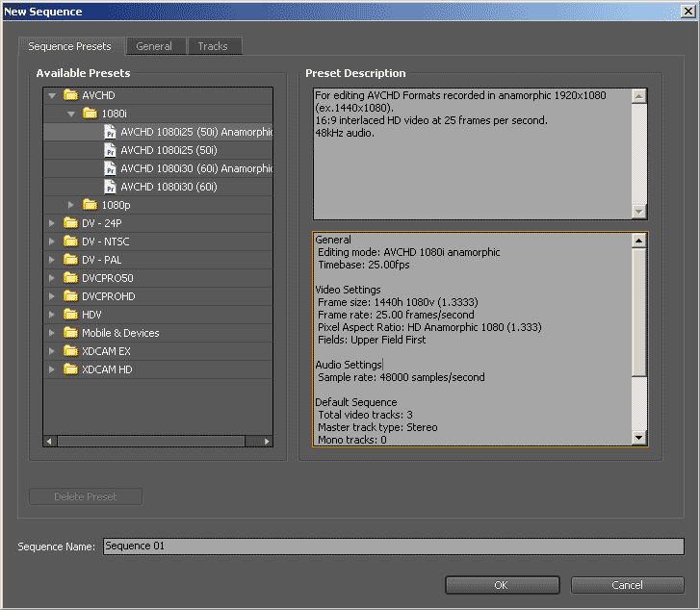Viewport: 700px width, 610px height.
Task: Click the DVCPRO50 folder icon
Action: (x=70, y=278)
